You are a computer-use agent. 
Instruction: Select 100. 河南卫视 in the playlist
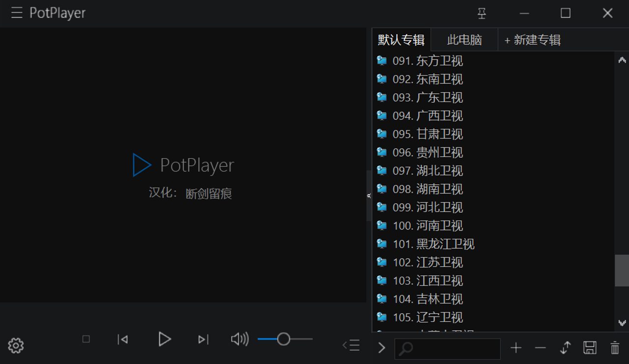[493, 225]
